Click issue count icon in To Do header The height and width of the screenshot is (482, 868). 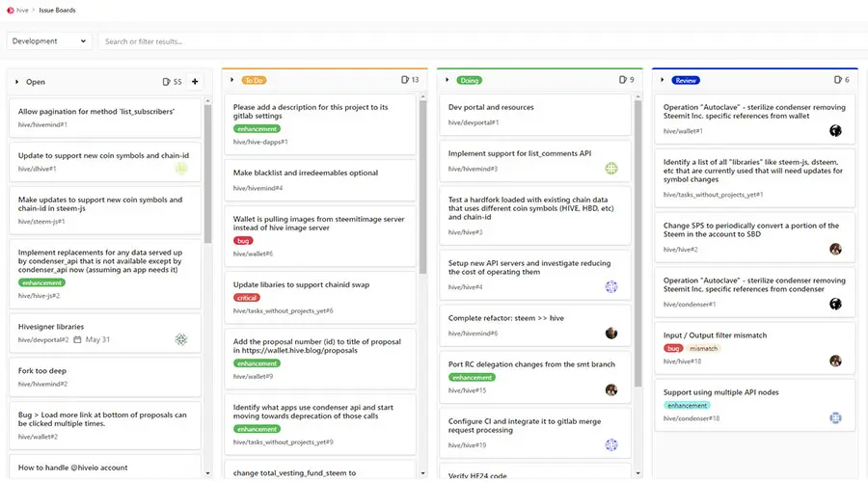[402, 80]
